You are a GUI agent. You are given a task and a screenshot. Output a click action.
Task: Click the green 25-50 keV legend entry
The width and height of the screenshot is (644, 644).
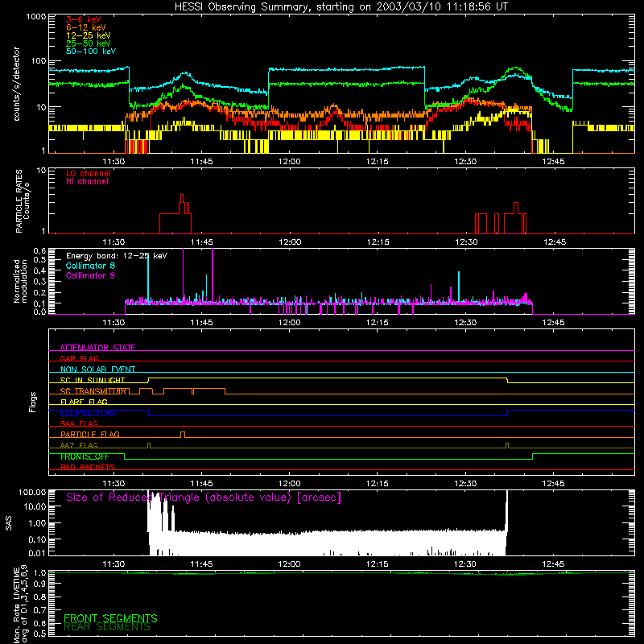(x=89, y=43)
